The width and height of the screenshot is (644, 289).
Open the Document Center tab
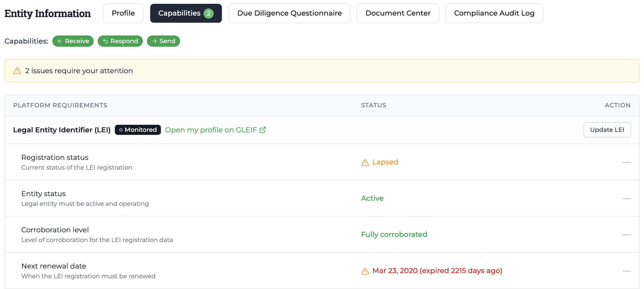pyautogui.click(x=398, y=13)
